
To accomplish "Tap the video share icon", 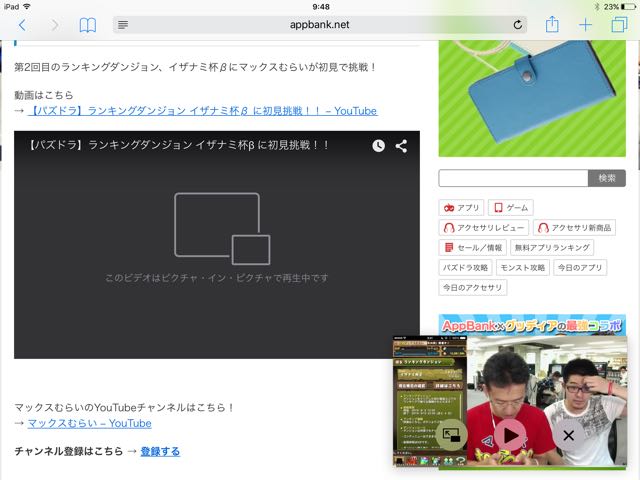I will pos(401,146).
